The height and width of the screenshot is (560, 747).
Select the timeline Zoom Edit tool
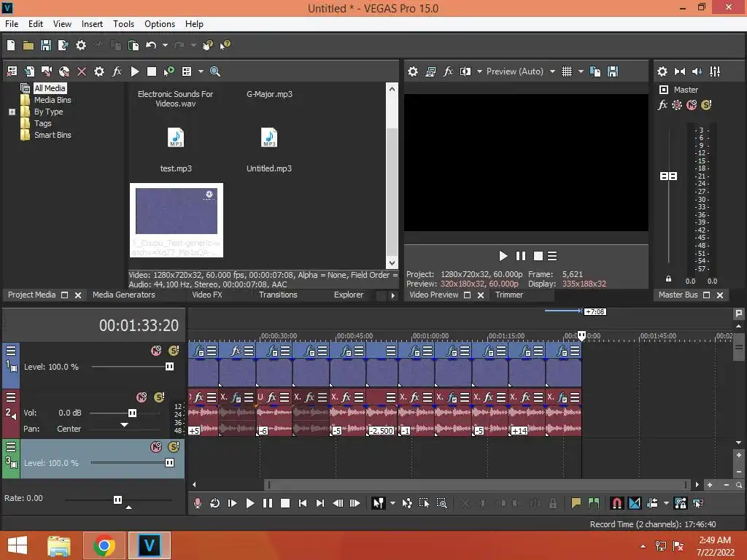click(x=441, y=503)
